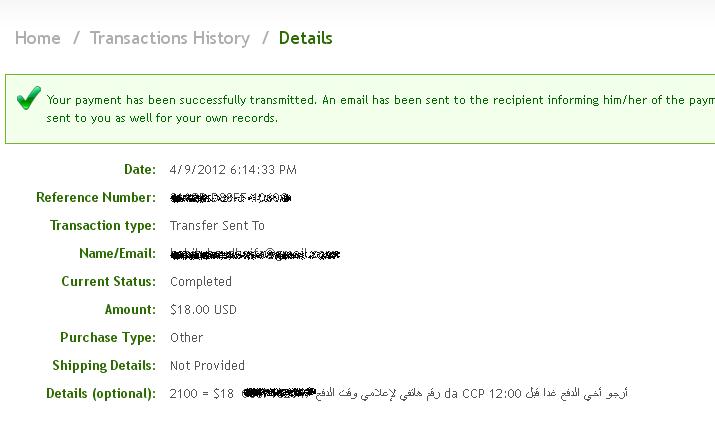Click the Current Status label
Screen dimensions: 715x433
tap(109, 281)
